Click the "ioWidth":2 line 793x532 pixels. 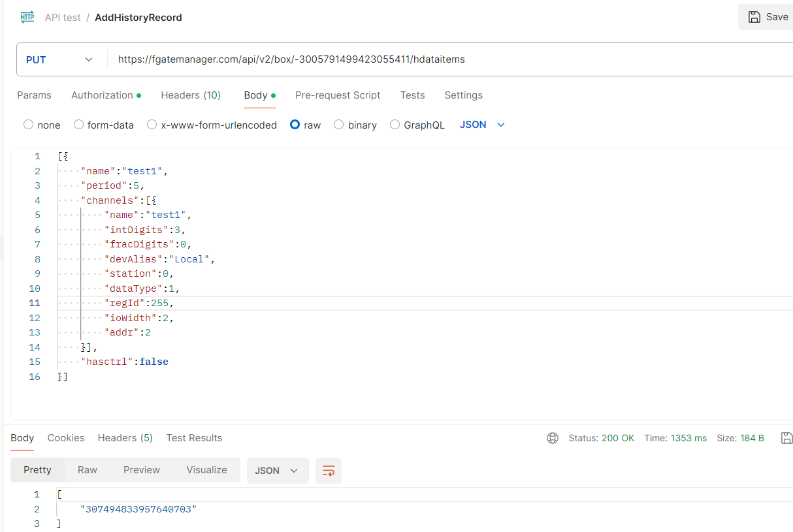click(x=139, y=318)
